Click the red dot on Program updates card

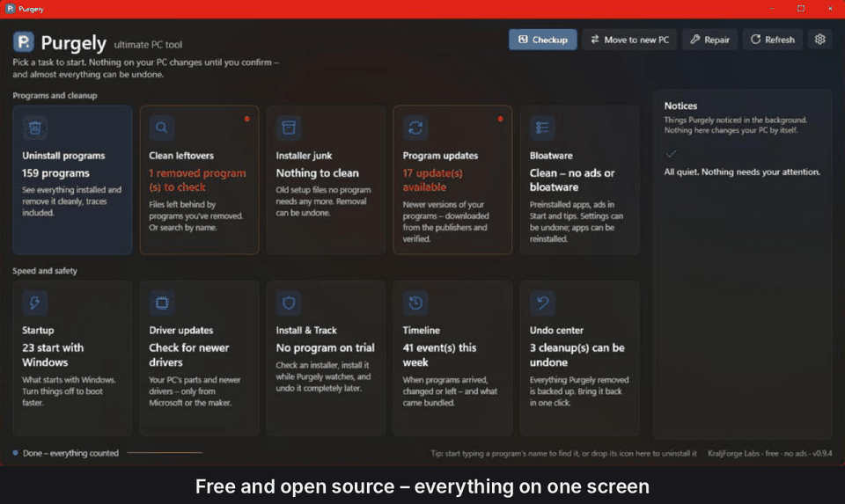500,119
